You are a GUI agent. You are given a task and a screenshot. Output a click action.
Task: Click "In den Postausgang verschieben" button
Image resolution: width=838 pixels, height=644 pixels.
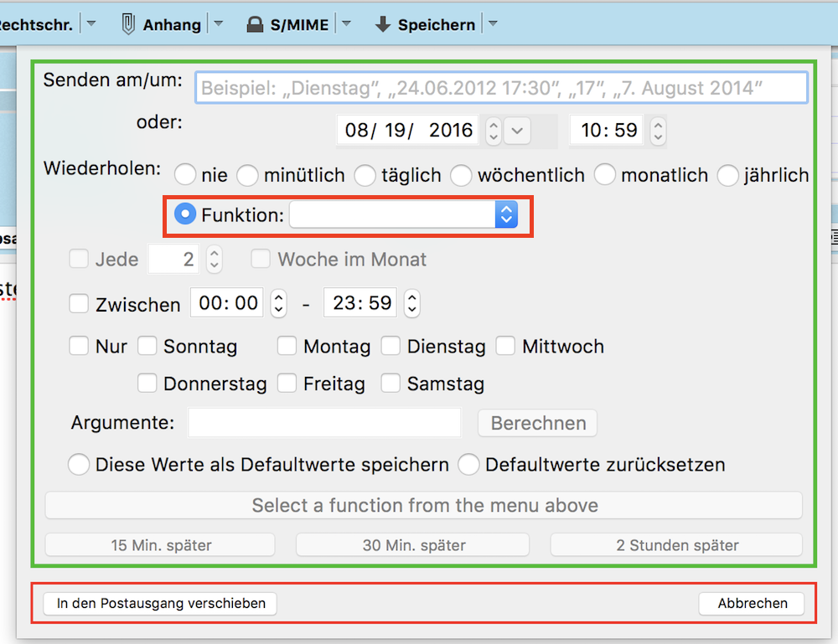pyautogui.click(x=161, y=603)
